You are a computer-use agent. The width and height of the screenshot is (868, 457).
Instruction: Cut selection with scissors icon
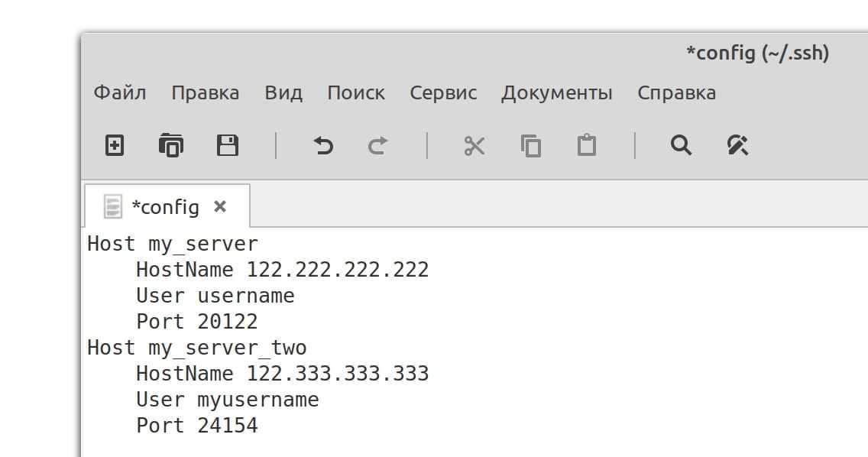(x=474, y=145)
